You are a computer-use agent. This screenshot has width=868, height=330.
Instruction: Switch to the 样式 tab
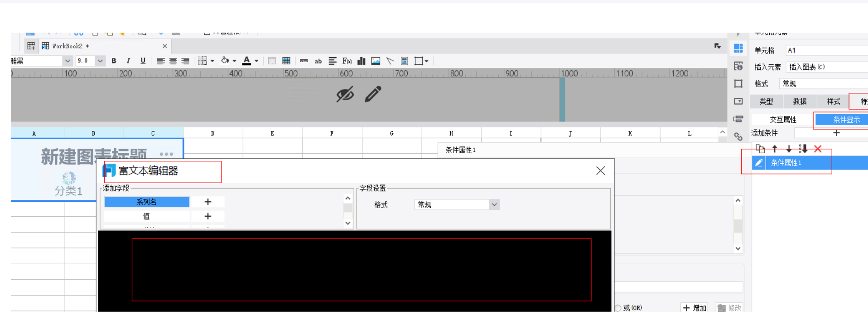click(833, 102)
